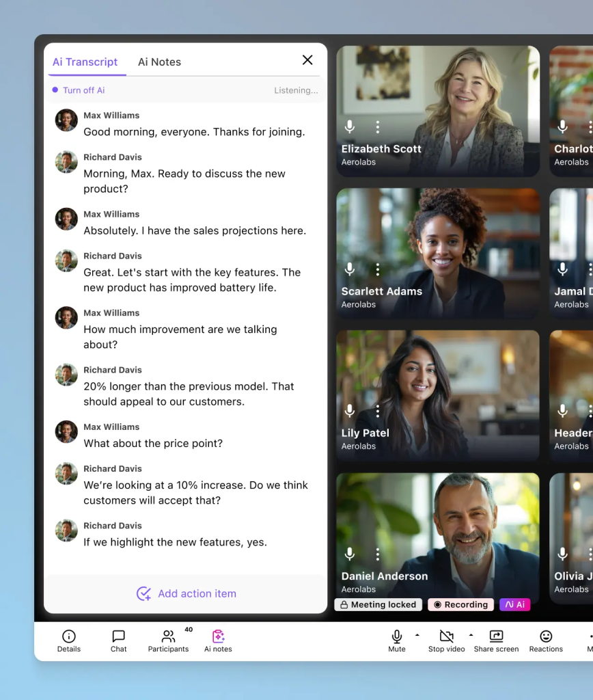Toggle Stop video camera button
This screenshot has width=593, height=700.
(x=446, y=641)
